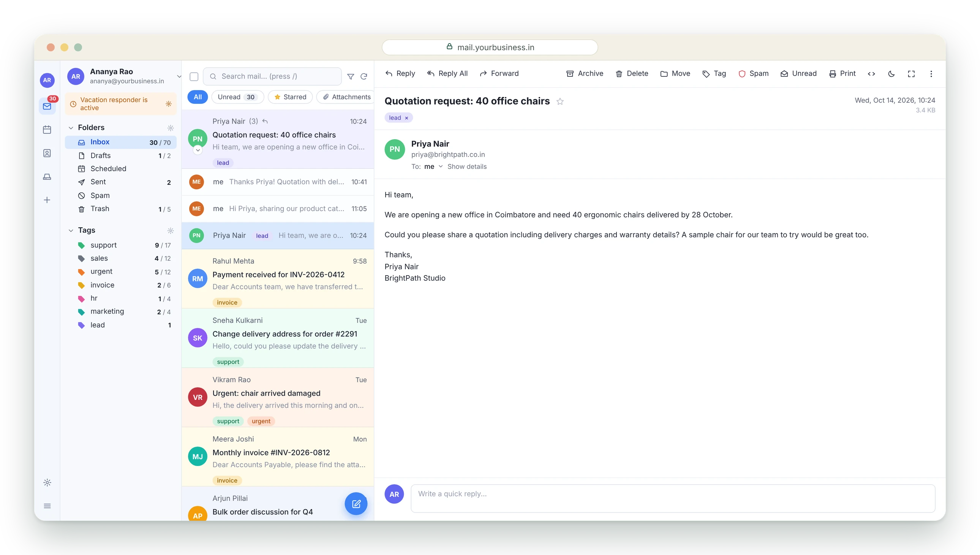
Task: Tick the select-all checkbox in mail list
Action: (194, 77)
